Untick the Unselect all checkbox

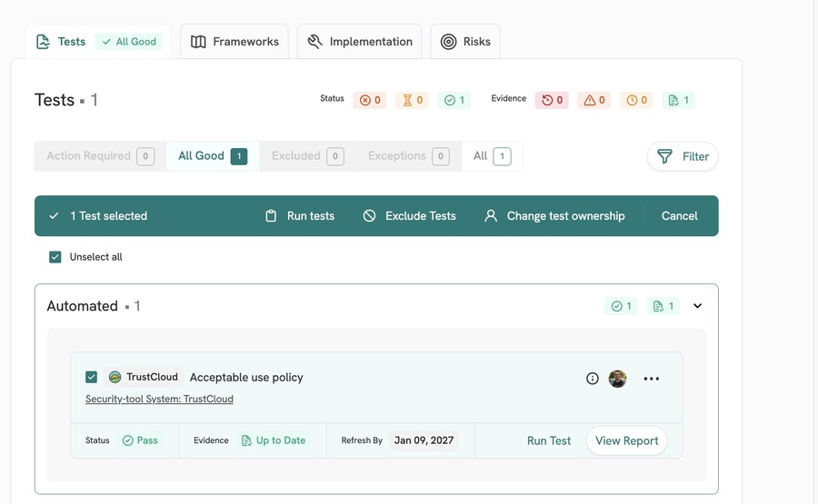pyautogui.click(x=55, y=257)
